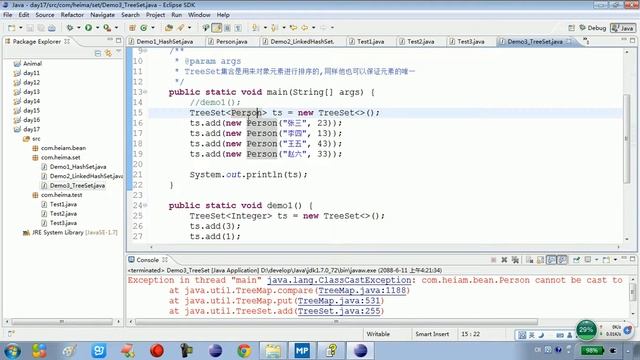Open the Window menu
The image size is (640, 360).
coord(199,15)
